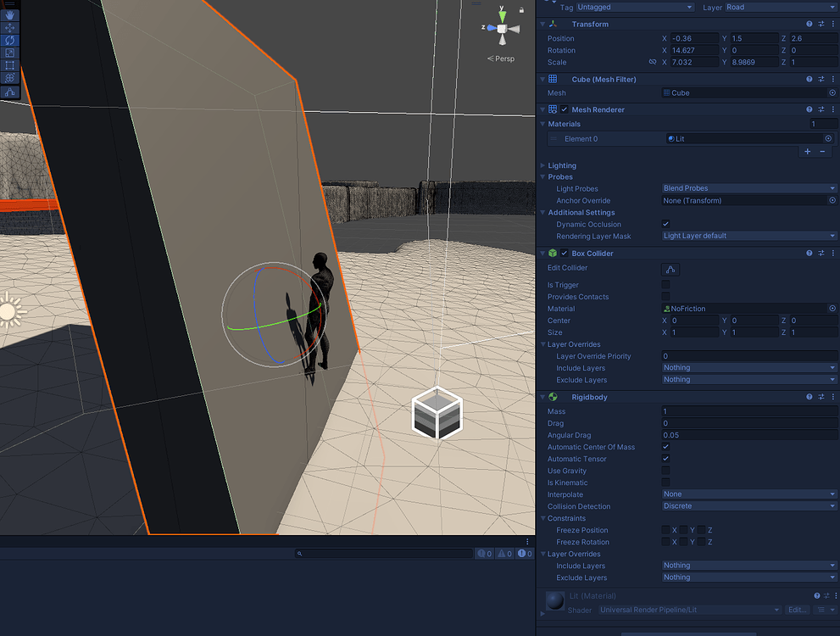Open the Mesh object picker circle
This screenshot has width=840, height=636.
832,92
